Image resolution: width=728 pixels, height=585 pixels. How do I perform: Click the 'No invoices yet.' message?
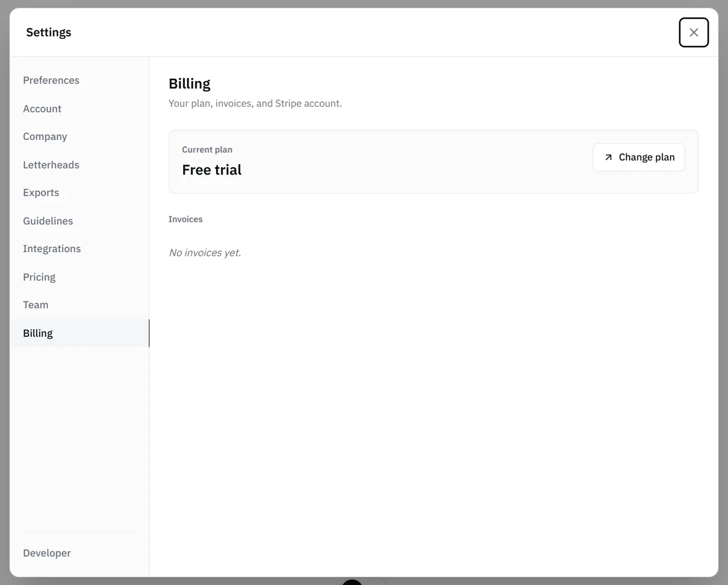coord(204,253)
